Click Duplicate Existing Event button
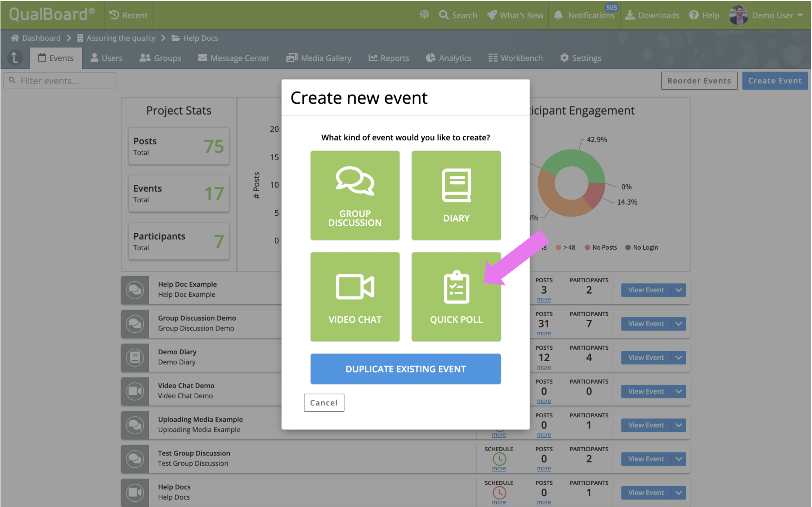Screen dimensions: 812x507 coord(405,369)
